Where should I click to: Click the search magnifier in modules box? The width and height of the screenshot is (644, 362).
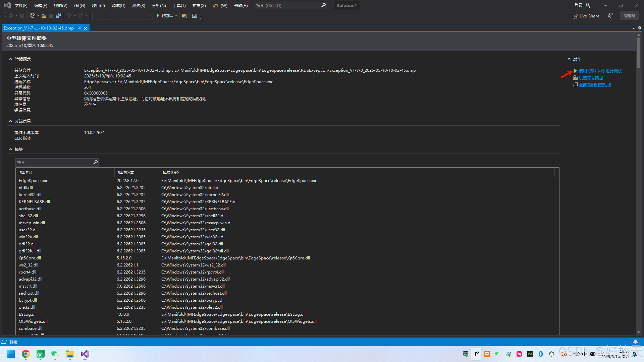tap(95, 162)
